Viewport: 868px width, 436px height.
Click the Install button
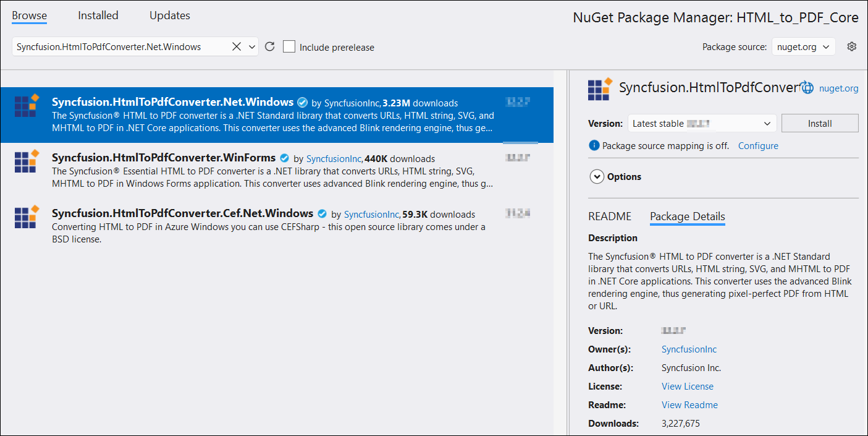(x=820, y=124)
